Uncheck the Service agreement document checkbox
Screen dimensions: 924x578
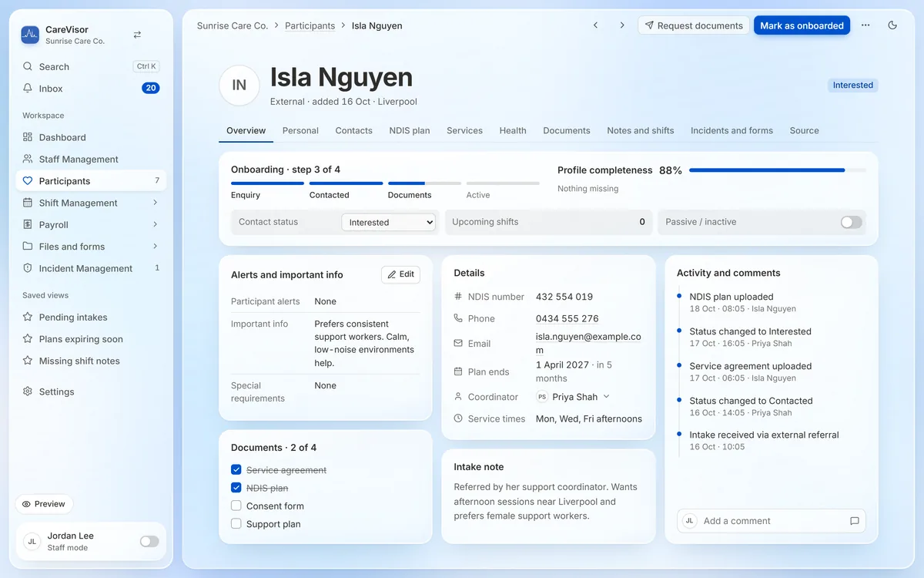(x=236, y=469)
